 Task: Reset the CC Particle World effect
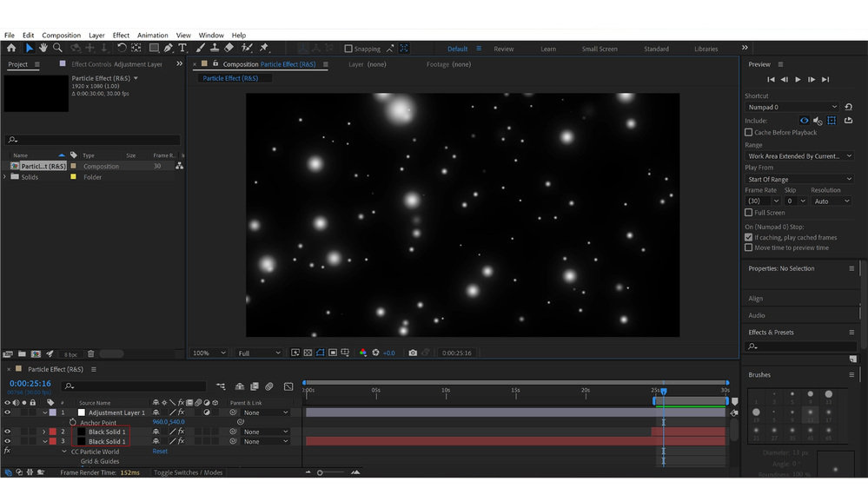tap(160, 452)
